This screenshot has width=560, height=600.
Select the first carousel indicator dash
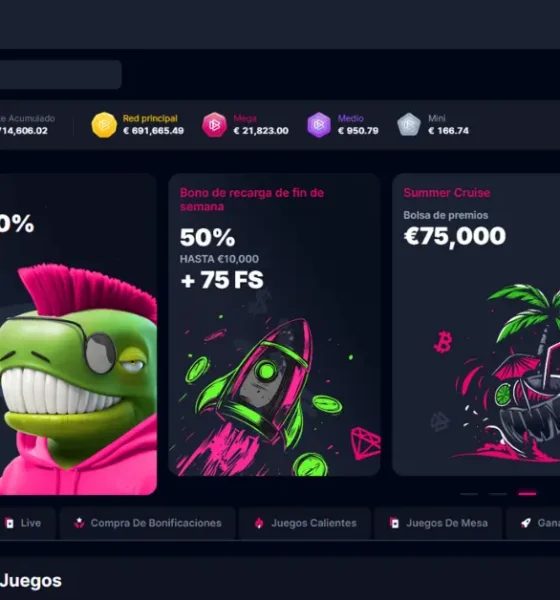pos(469,494)
